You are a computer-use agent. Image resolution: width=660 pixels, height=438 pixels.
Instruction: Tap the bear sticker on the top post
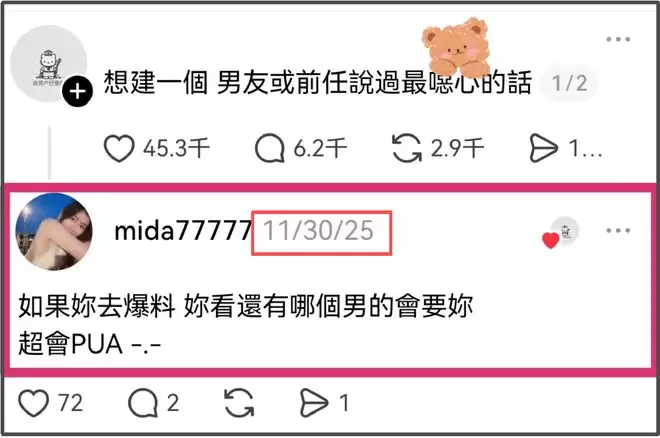click(x=456, y=46)
